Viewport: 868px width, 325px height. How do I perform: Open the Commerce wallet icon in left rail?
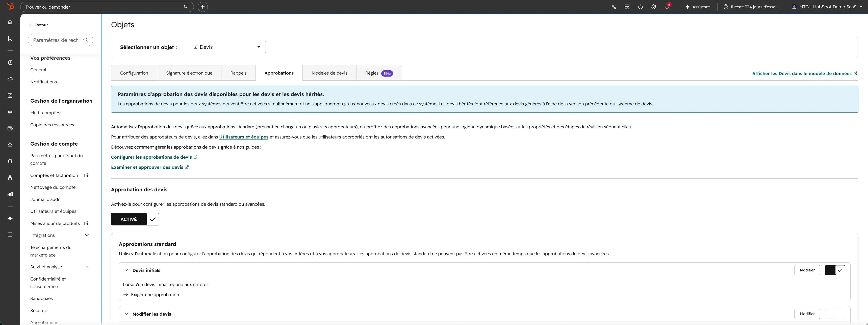pos(10,128)
